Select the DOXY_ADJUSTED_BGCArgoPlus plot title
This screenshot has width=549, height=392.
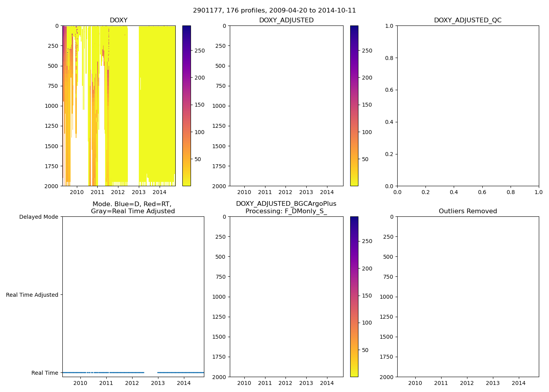(x=286, y=207)
